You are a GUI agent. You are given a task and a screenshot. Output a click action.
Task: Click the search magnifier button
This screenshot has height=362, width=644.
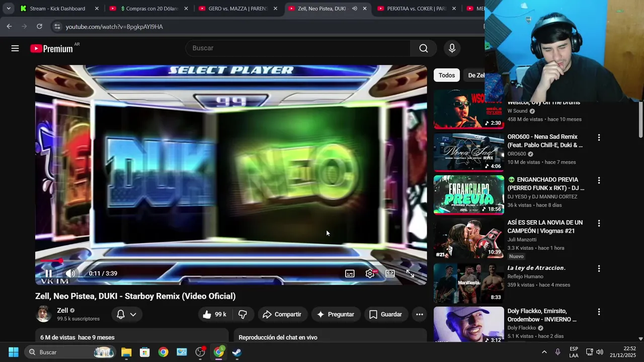(424, 48)
